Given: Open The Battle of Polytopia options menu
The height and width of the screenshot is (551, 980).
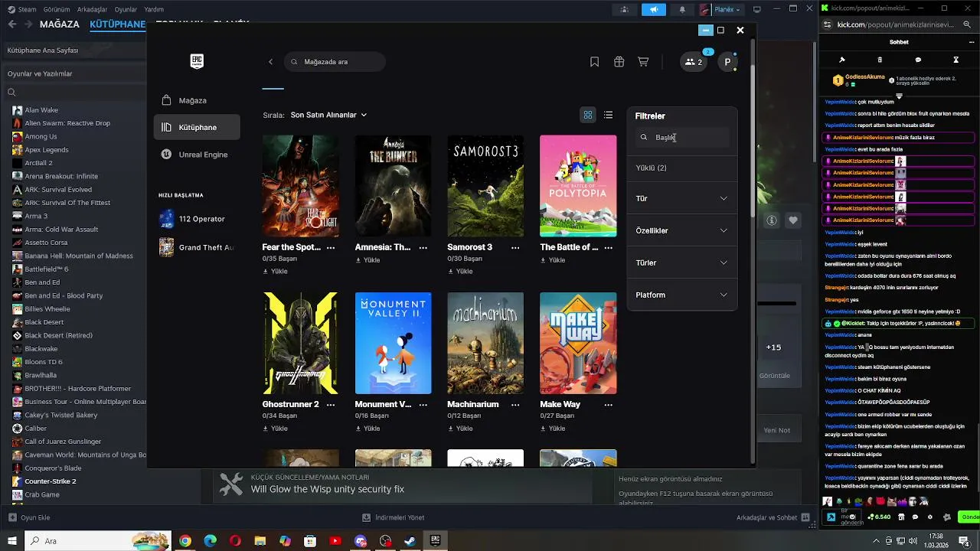Looking at the screenshot, I should click(x=608, y=247).
